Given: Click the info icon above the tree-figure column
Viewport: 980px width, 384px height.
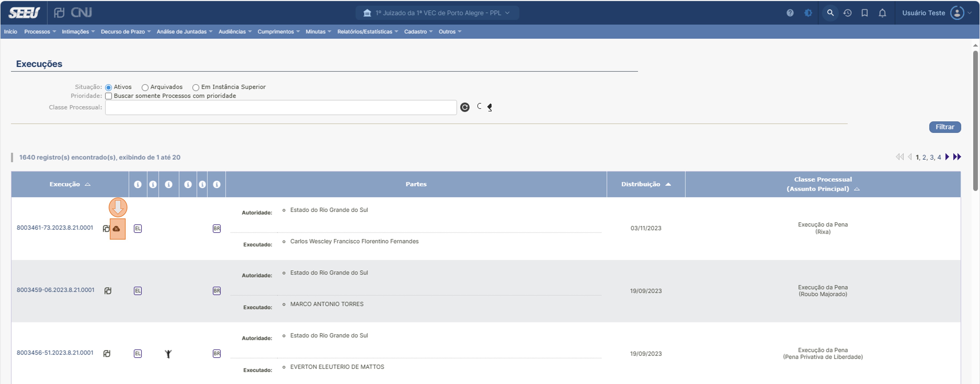Looking at the screenshot, I should 169,184.
